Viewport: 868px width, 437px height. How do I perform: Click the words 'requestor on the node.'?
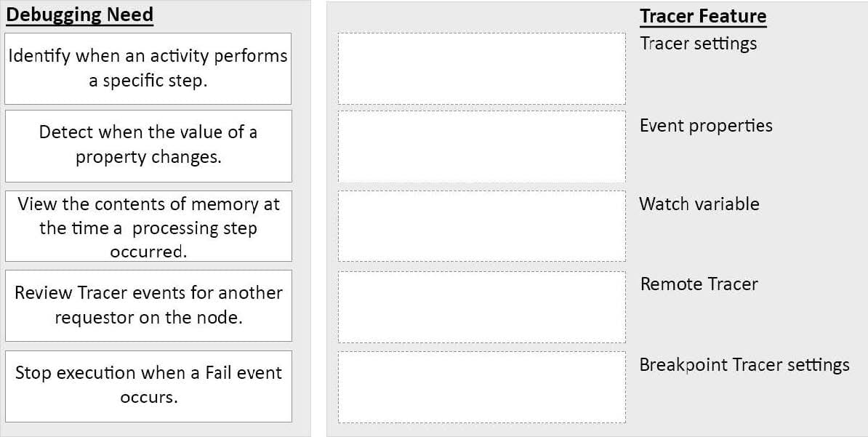point(148,318)
